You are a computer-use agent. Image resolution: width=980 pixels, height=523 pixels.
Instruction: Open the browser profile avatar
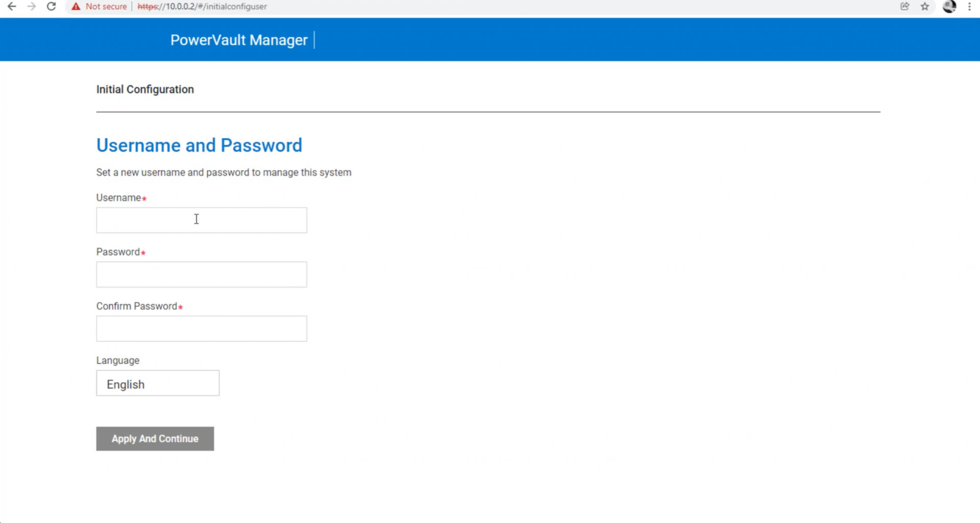(949, 7)
